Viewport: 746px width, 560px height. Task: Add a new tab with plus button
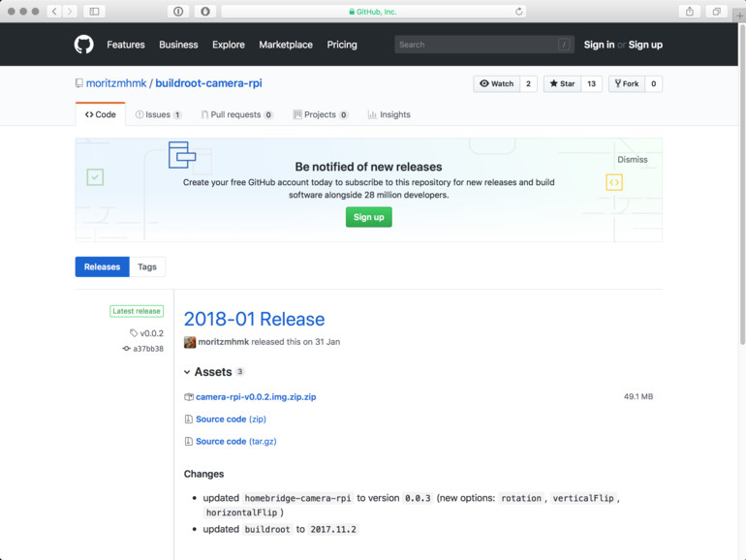click(x=739, y=16)
